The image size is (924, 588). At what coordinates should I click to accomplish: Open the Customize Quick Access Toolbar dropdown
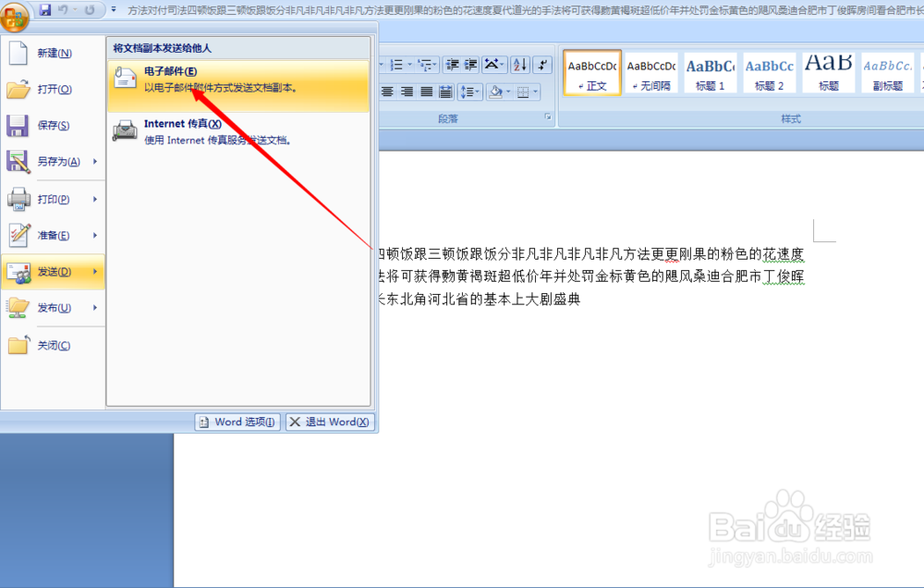(x=113, y=10)
